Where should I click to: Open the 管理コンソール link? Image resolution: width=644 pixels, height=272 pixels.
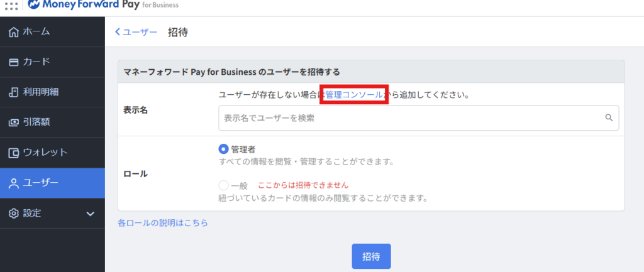coord(353,95)
